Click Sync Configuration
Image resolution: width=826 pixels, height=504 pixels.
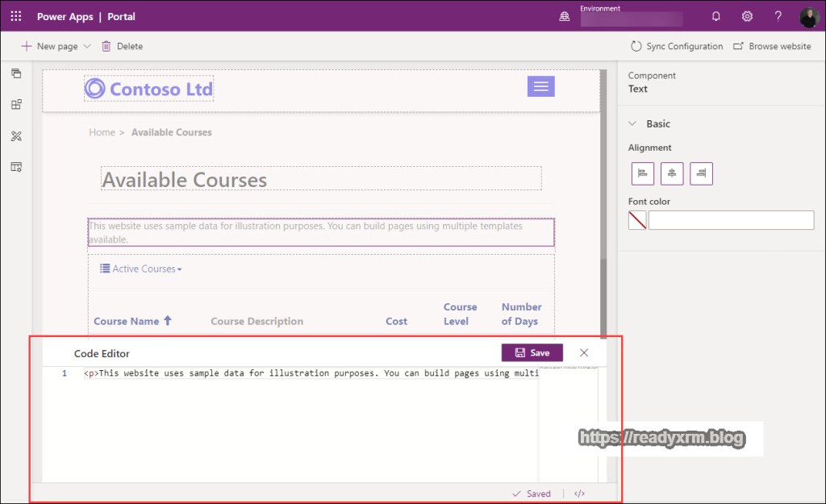[x=676, y=47]
